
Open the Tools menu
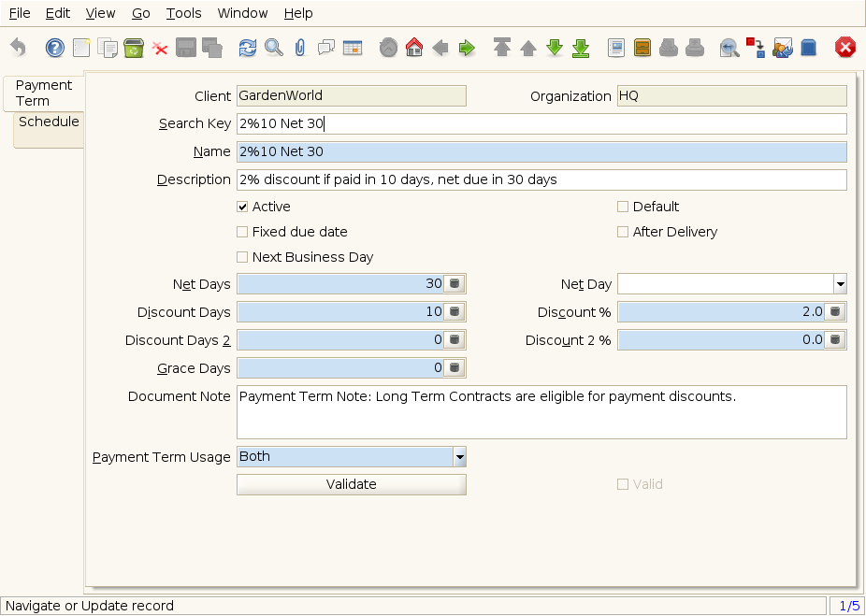183,13
